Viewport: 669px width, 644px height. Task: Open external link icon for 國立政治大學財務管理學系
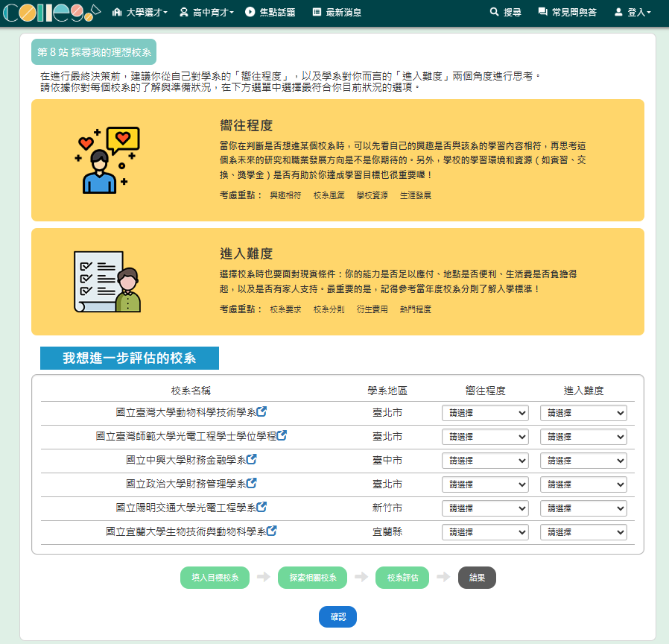(x=252, y=483)
